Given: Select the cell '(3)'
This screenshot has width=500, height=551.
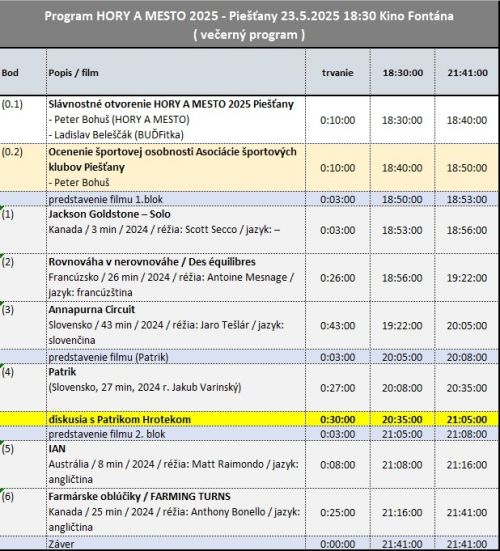Looking at the screenshot, I should click(x=23, y=325).
